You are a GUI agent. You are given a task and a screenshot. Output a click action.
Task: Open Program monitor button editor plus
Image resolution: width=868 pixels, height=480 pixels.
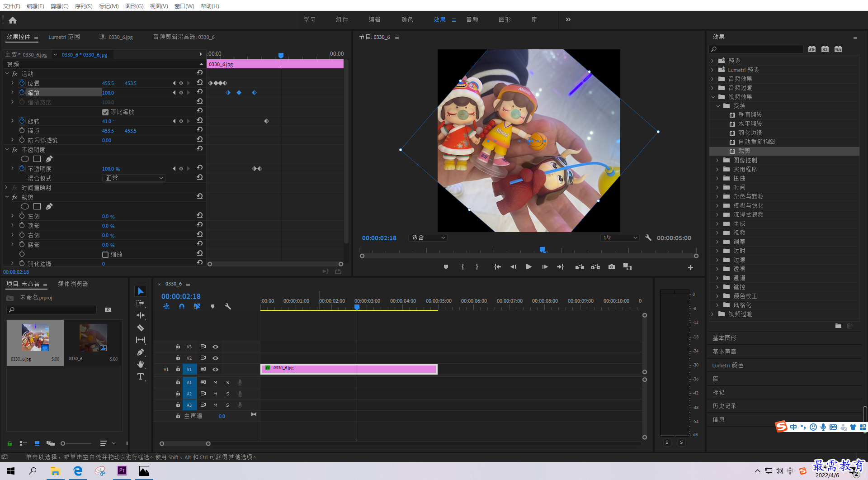(690, 268)
